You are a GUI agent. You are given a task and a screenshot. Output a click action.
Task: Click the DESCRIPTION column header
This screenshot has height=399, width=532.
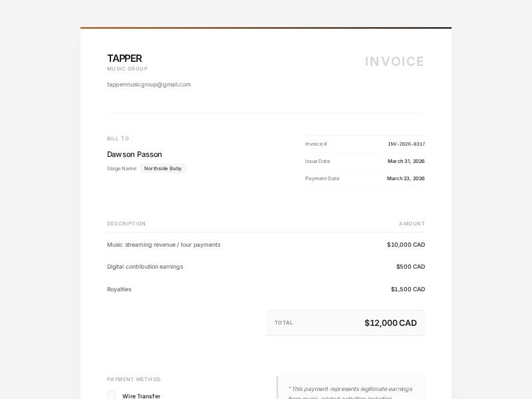(x=126, y=224)
